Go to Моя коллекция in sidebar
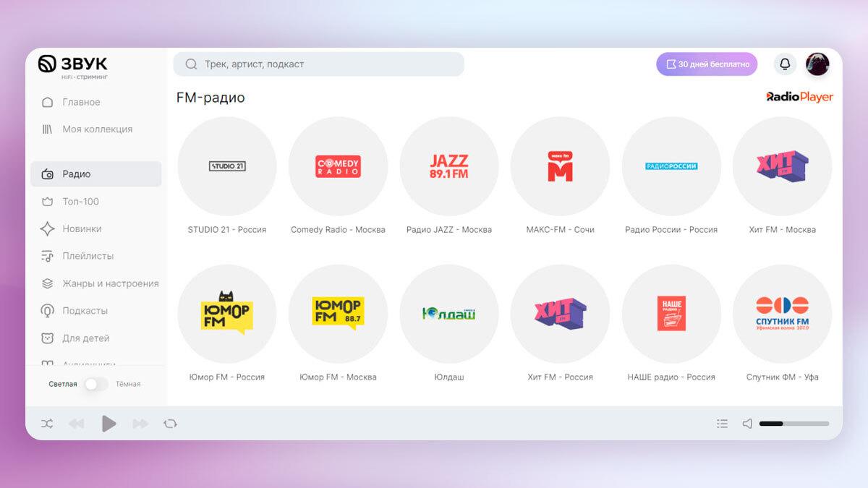Image resolution: width=868 pixels, height=488 pixels. point(97,129)
